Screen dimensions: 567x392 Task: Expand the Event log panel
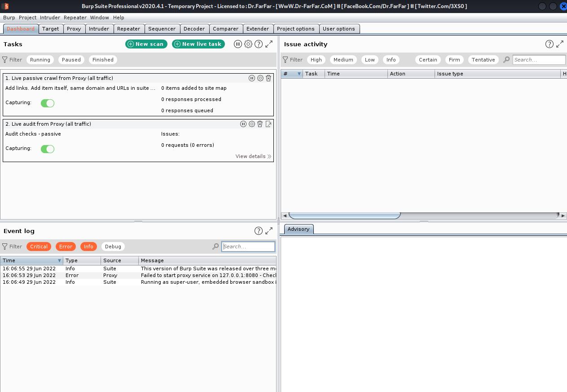coord(269,231)
